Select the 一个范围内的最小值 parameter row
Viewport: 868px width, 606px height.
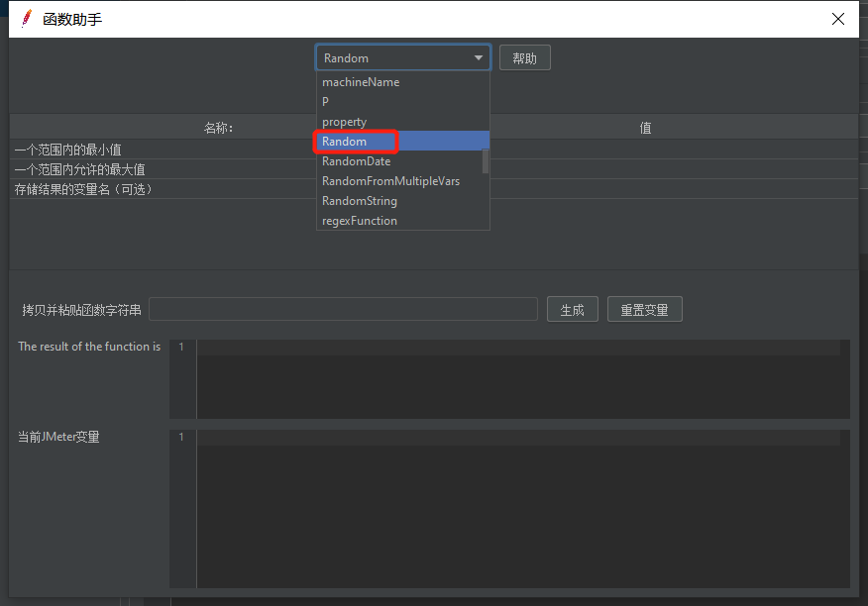tap(434, 150)
